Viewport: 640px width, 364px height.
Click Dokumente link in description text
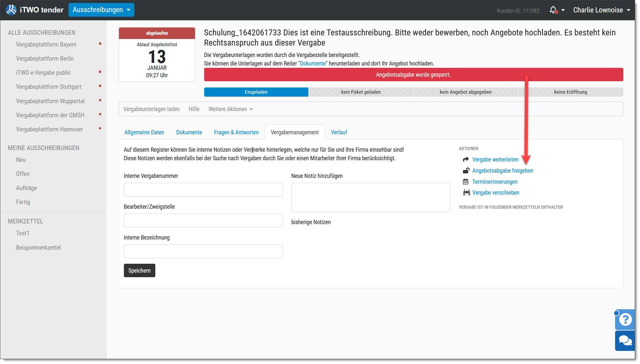[x=313, y=64]
